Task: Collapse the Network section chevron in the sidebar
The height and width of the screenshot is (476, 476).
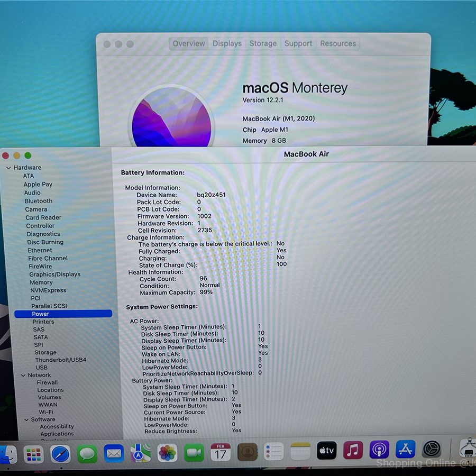Action: coord(23,376)
